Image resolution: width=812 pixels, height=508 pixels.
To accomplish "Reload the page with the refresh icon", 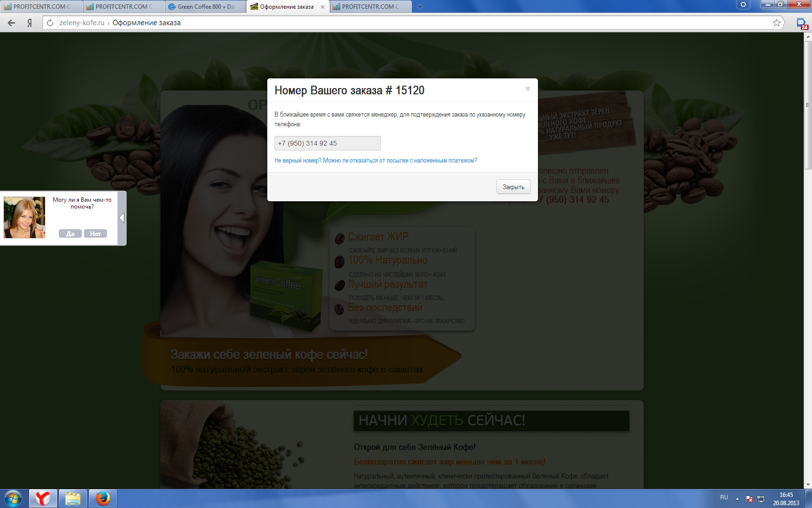I will click(x=50, y=23).
